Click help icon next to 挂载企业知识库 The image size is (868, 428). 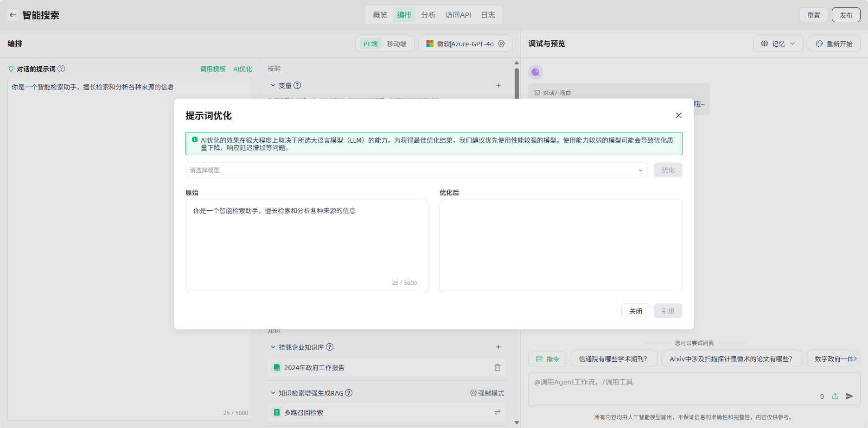click(330, 347)
